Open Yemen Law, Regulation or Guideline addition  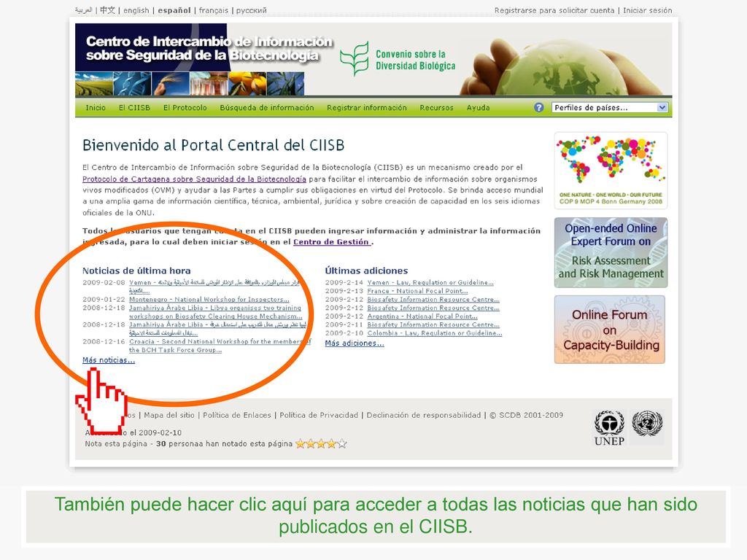point(430,282)
